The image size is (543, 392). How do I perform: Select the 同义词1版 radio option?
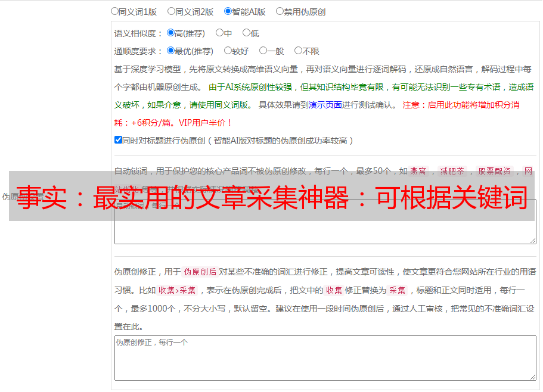[x=114, y=11]
